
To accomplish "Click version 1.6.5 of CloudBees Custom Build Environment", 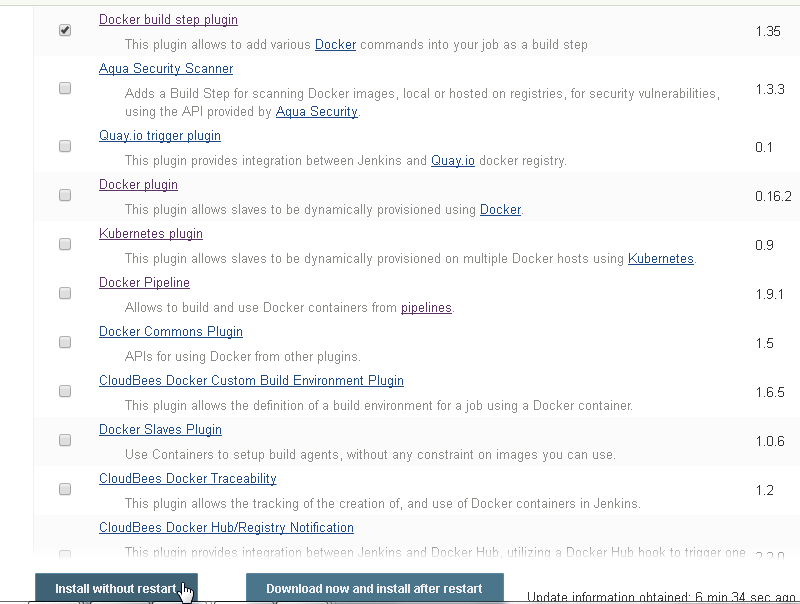I will (x=770, y=392).
